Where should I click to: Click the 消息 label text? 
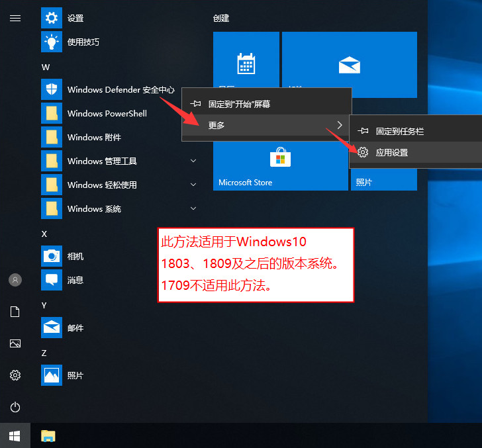(75, 280)
